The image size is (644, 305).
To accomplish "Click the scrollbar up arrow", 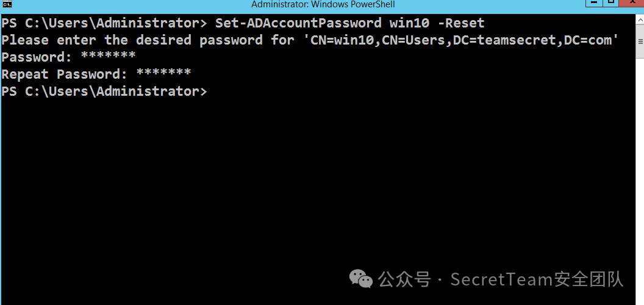I will click(x=640, y=20).
